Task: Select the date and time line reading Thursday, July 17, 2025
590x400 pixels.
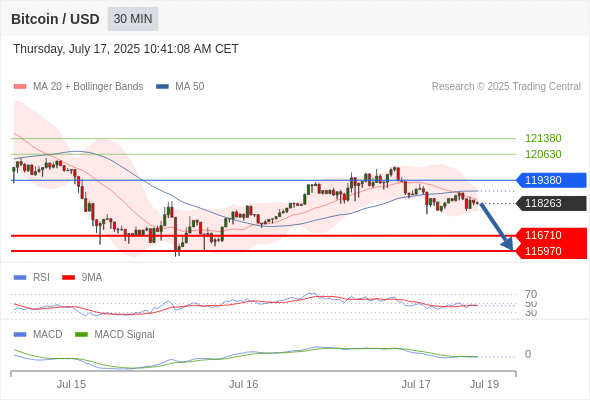Action: (x=126, y=49)
